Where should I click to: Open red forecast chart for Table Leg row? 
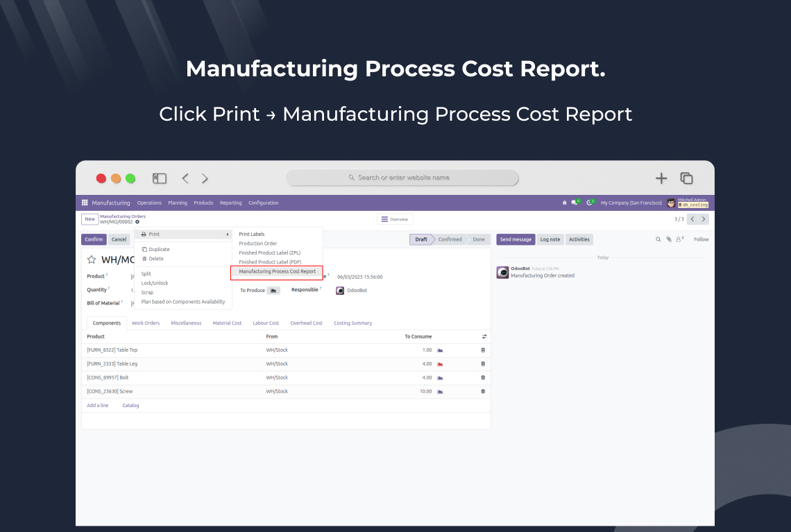(x=440, y=364)
